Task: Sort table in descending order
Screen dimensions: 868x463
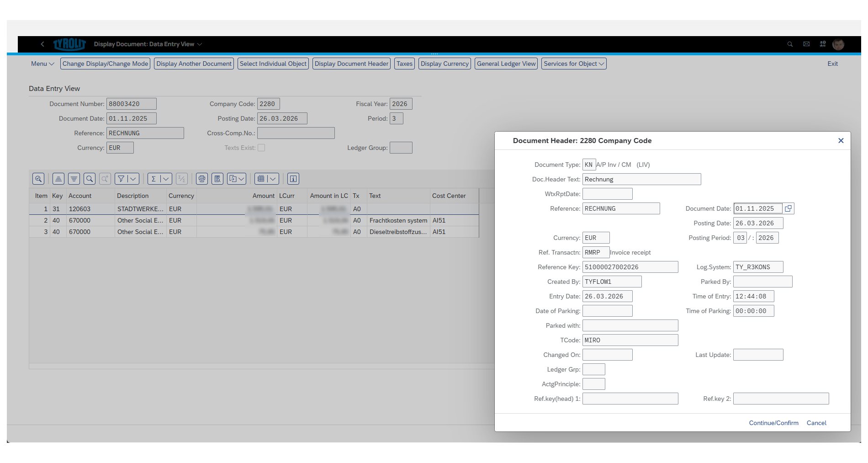Action: (x=74, y=179)
